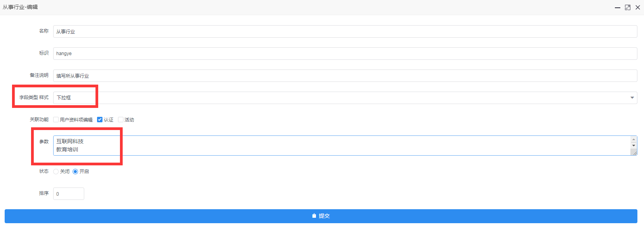Click the 名称 field containing 从事行业
644x236 pixels.
pos(345,31)
